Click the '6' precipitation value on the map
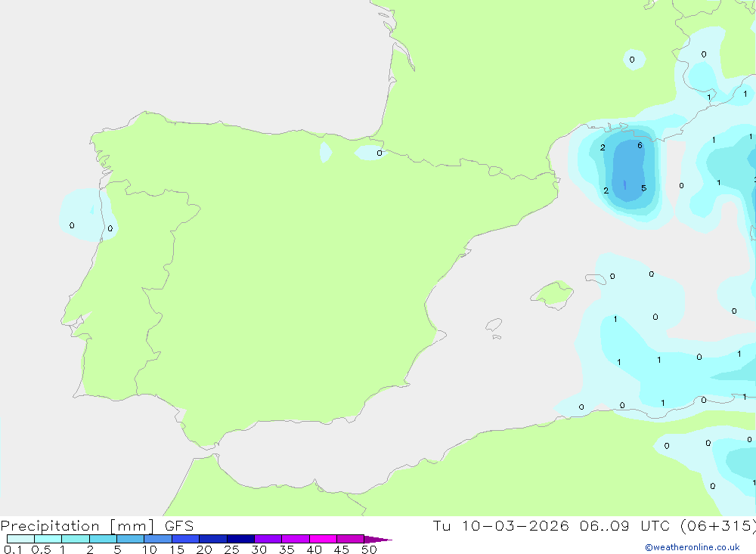The image size is (756, 554). 640,145
